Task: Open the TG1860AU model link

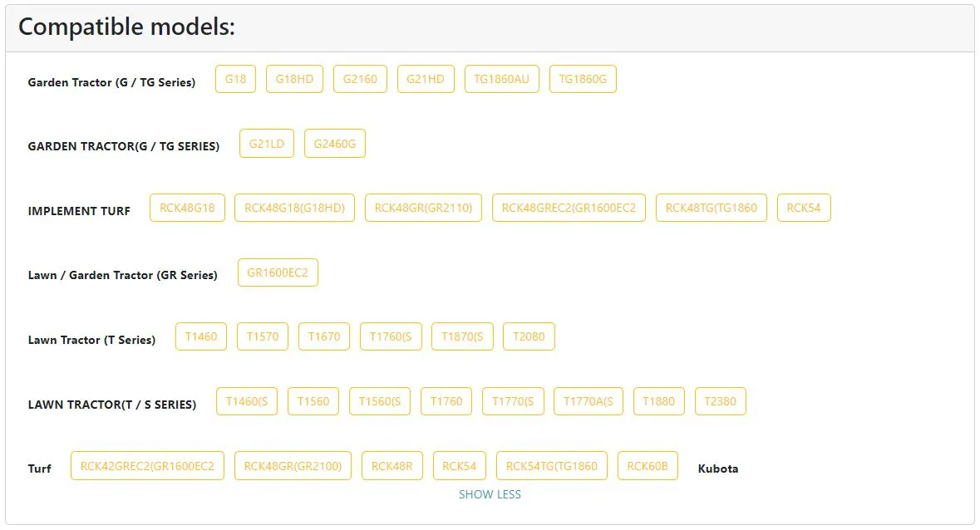Action: pos(501,79)
